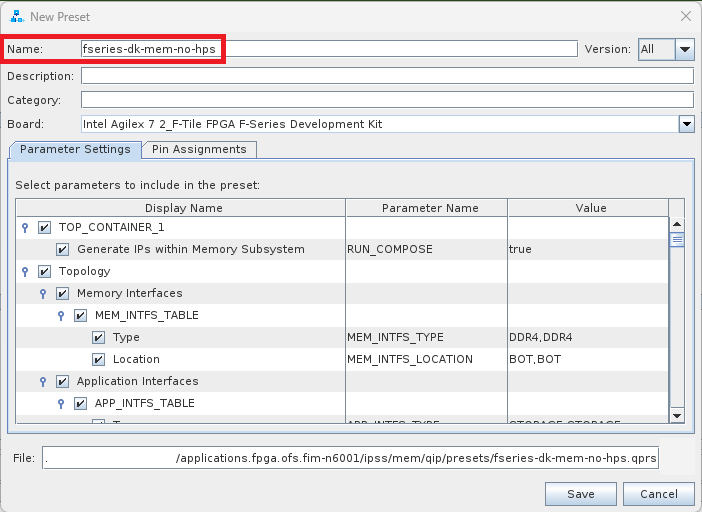Switch to the Pin Assignments tab

point(199,149)
